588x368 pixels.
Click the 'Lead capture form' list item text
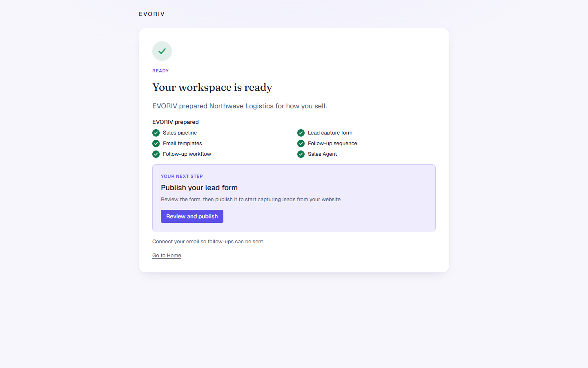[330, 133]
